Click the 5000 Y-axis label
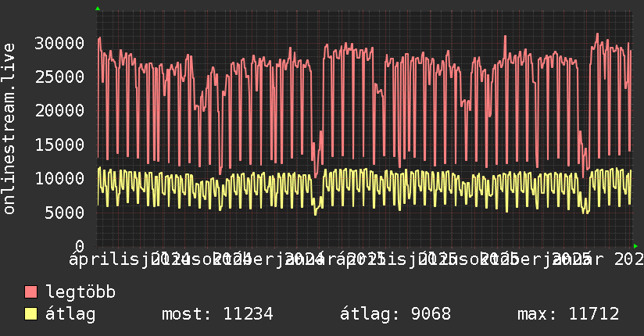The width and height of the screenshot is (644, 336). (x=66, y=212)
